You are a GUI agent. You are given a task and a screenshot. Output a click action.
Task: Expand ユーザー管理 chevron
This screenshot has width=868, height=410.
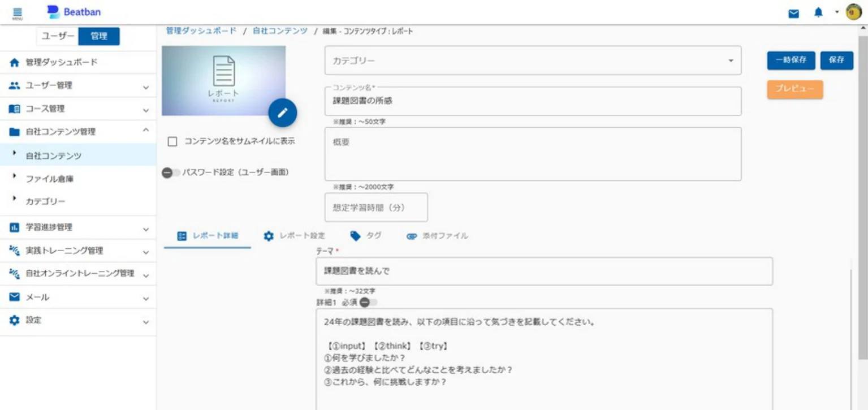[146, 87]
